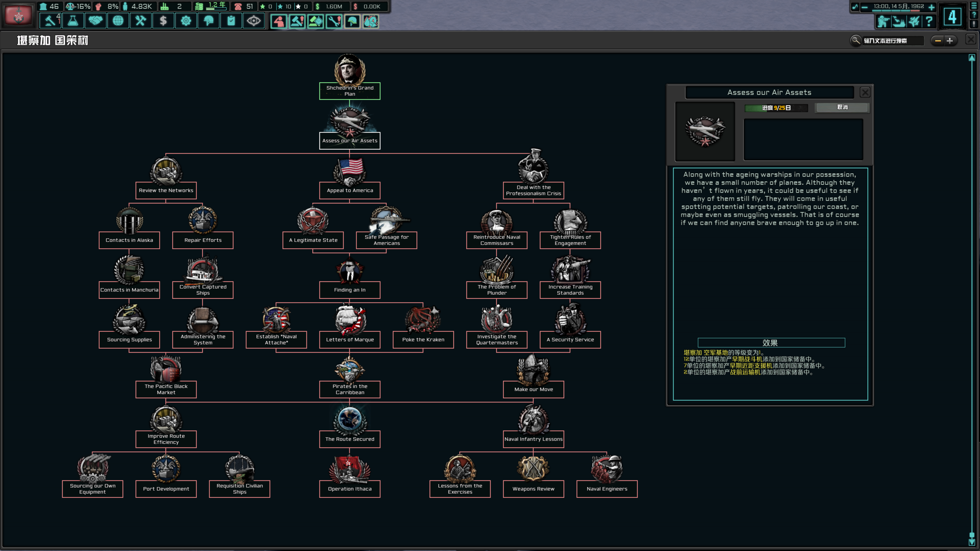Select Contacts in Alaska focus
This screenshot has width=980, height=551.
tap(129, 240)
